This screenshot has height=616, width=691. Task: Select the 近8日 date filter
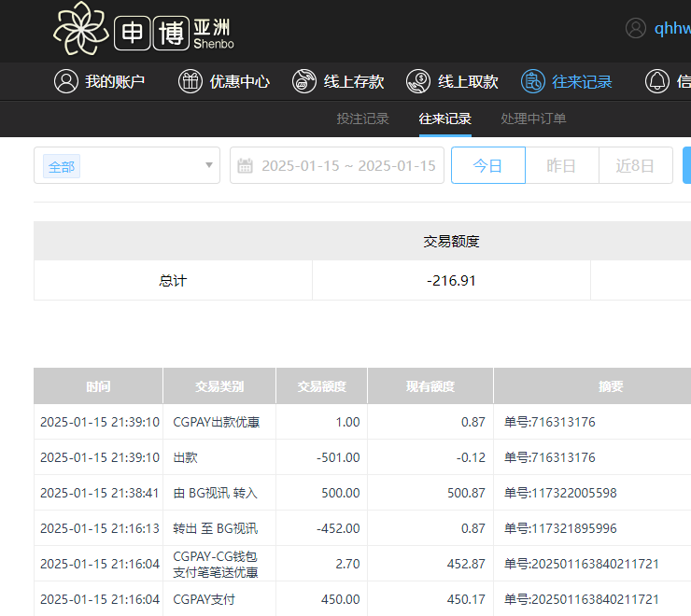click(635, 166)
